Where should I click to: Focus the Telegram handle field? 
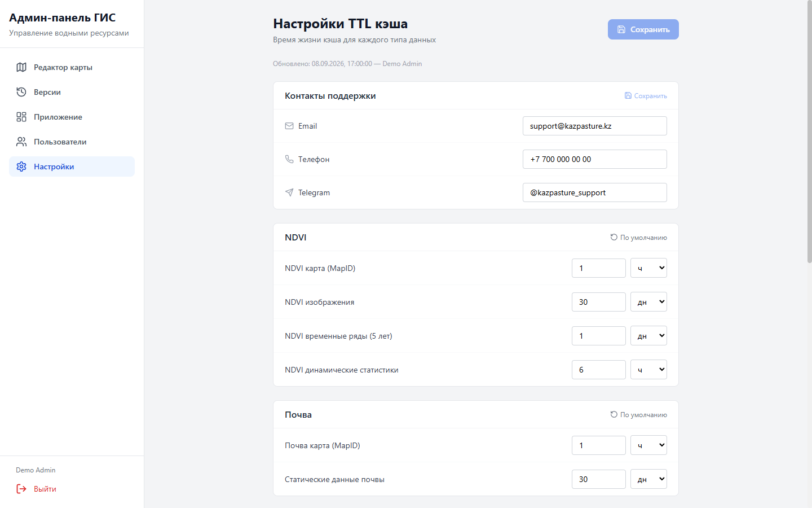(595, 192)
